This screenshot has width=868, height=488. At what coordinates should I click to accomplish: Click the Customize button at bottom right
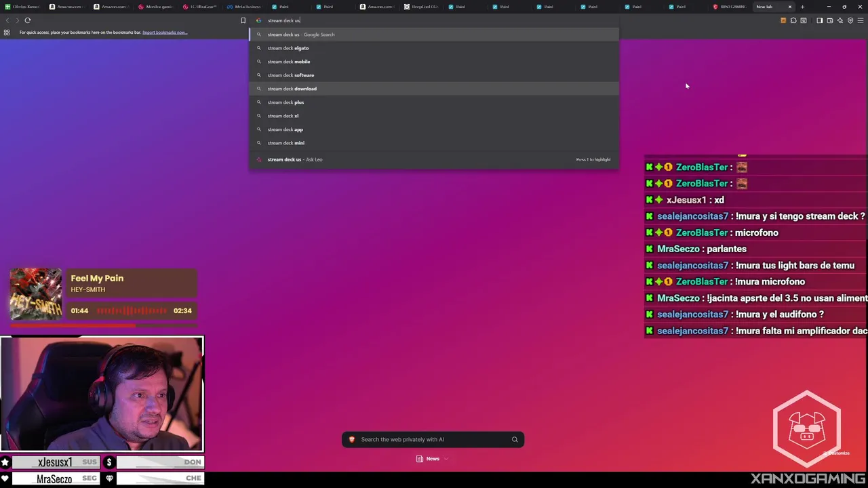click(x=837, y=453)
